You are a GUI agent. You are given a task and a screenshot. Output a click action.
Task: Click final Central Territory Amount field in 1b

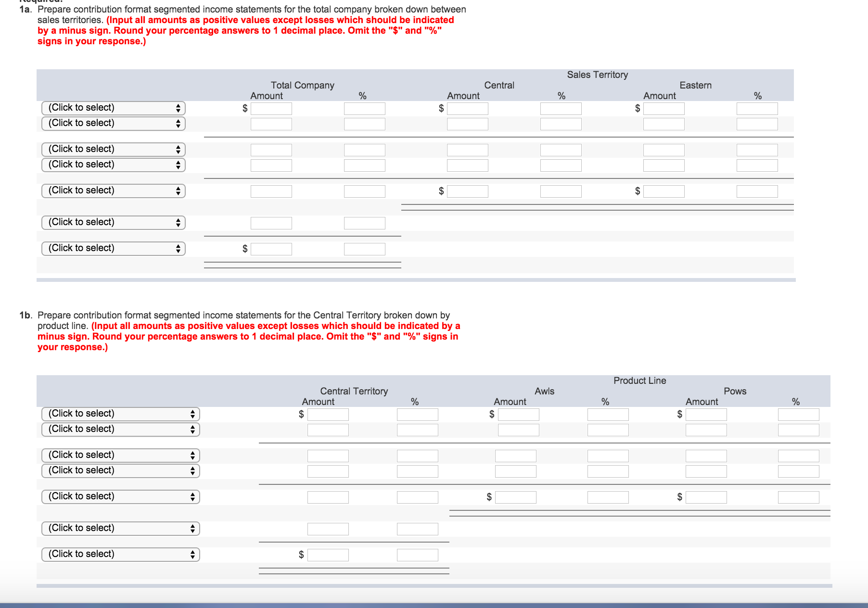(328, 555)
